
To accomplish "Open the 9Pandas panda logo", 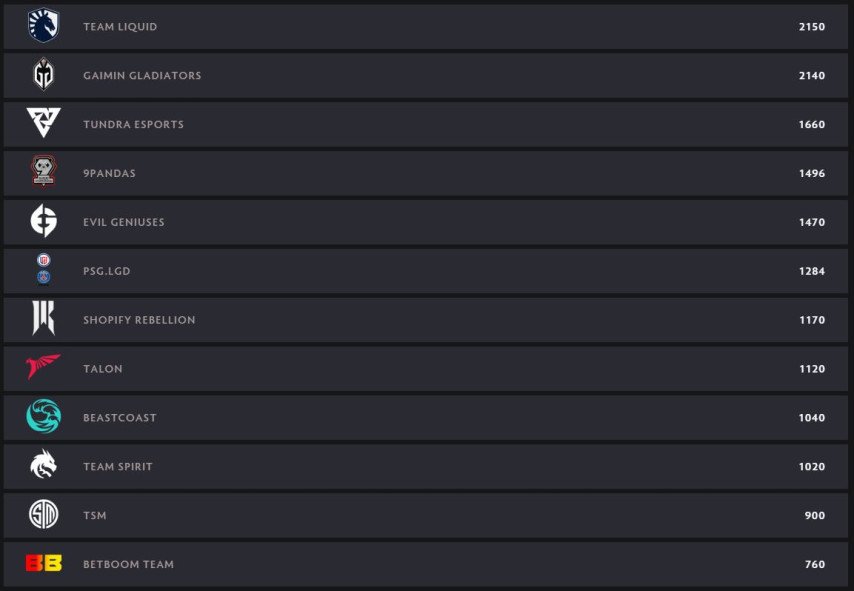I will tap(42, 173).
